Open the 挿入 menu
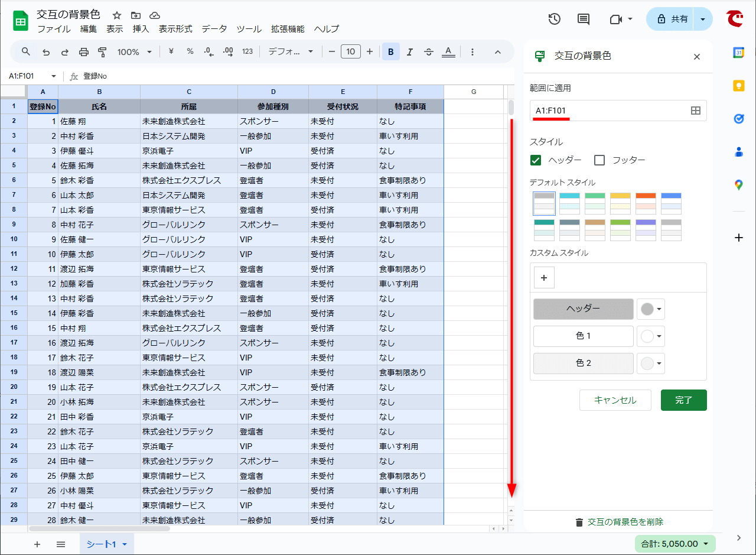The image size is (756, 555). point(141,29)
